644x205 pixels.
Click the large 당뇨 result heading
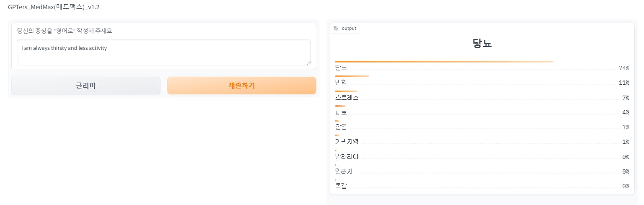(482, 44)
